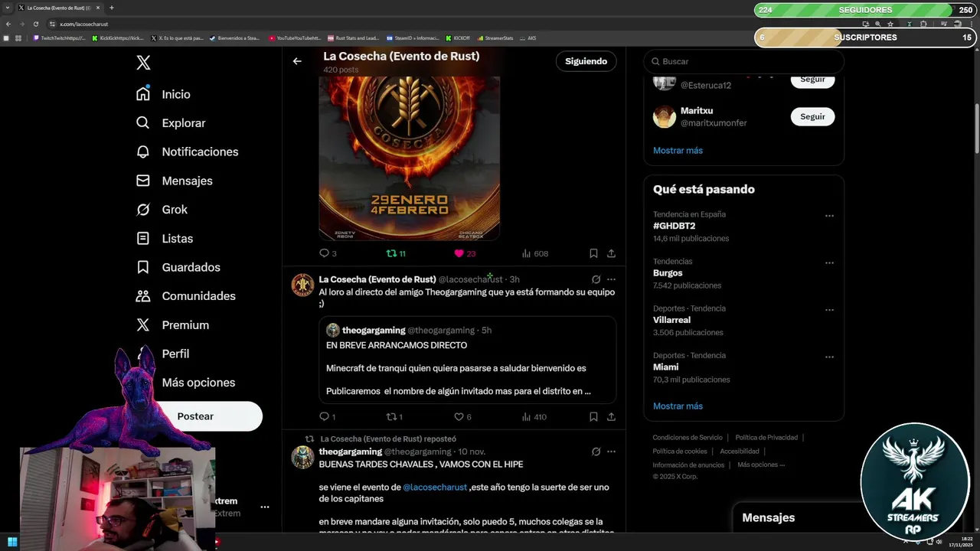Click the Premium X icon

pyautogui.click(x=143, y=325)
